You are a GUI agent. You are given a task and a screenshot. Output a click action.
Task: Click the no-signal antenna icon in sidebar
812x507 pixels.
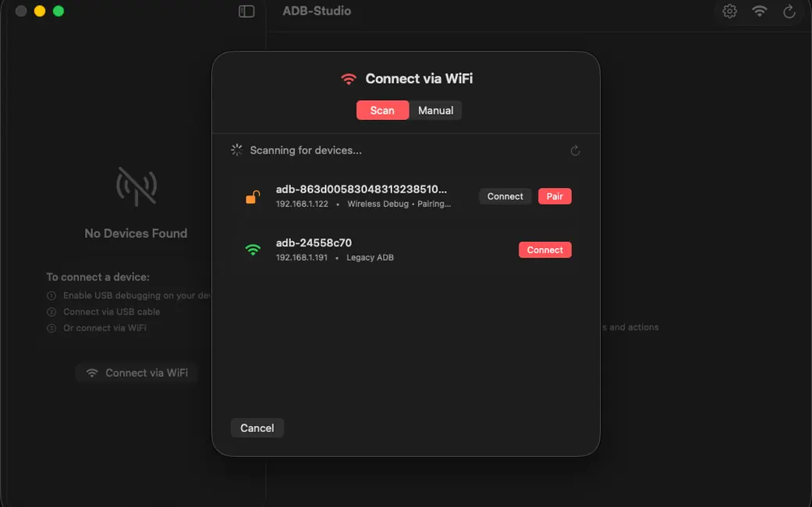pos(137,186)
